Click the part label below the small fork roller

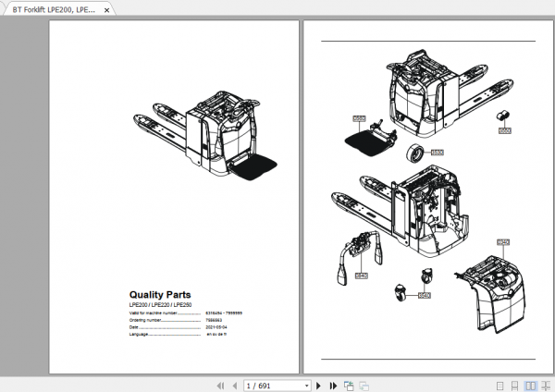pos(505,130)
